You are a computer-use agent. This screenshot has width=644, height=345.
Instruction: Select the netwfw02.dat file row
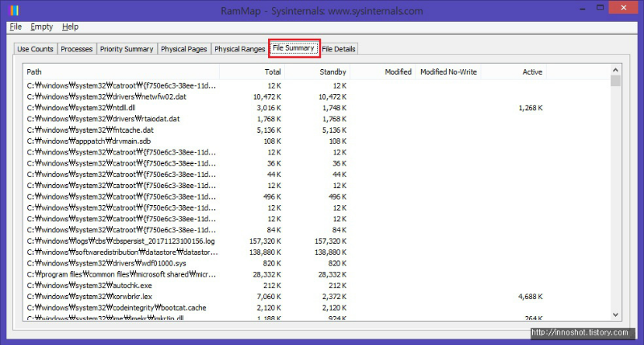click(x=316, y=97)
